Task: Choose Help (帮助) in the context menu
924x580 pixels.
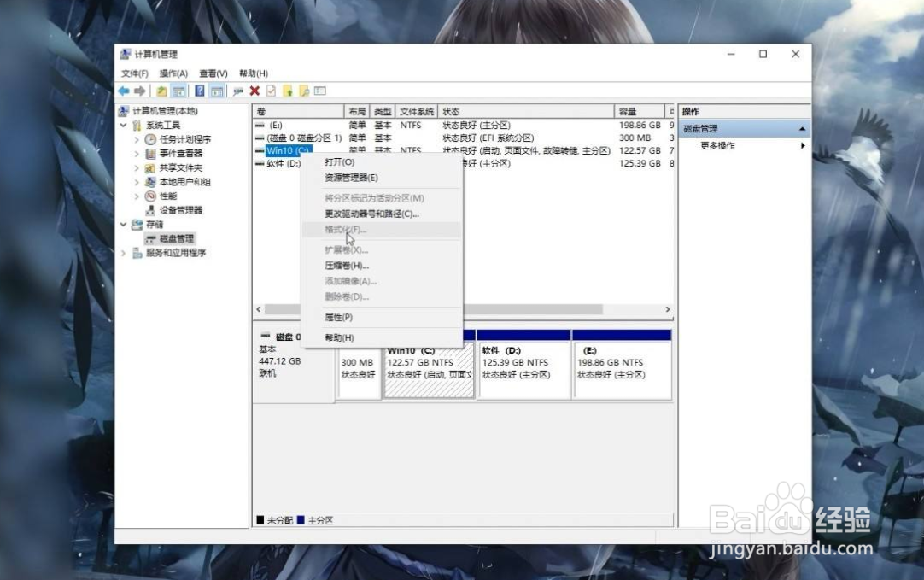Action: point(381,337)
